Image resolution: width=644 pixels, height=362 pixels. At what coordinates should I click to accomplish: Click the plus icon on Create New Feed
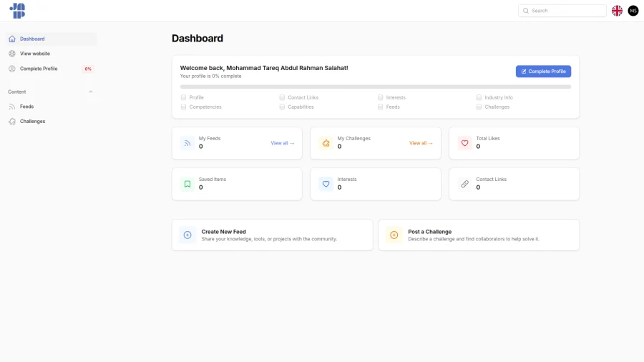(187, 235)
